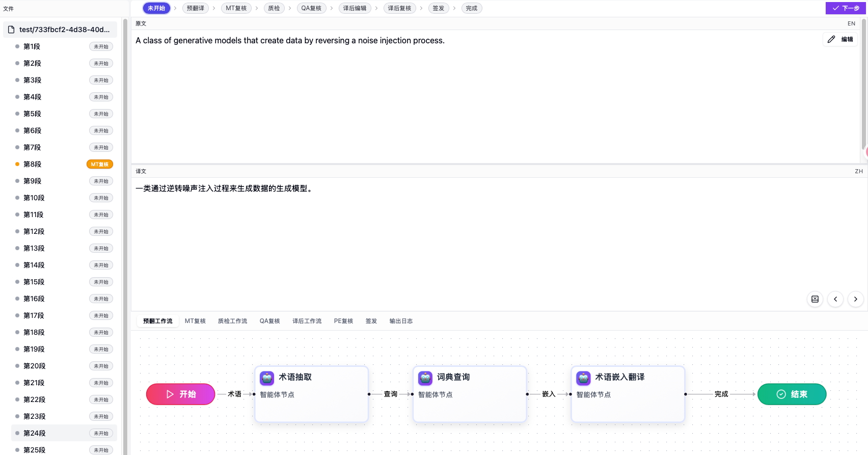Click the 未开始 badge on 第19段
The image size is (868, 455).
coord(101,349)
